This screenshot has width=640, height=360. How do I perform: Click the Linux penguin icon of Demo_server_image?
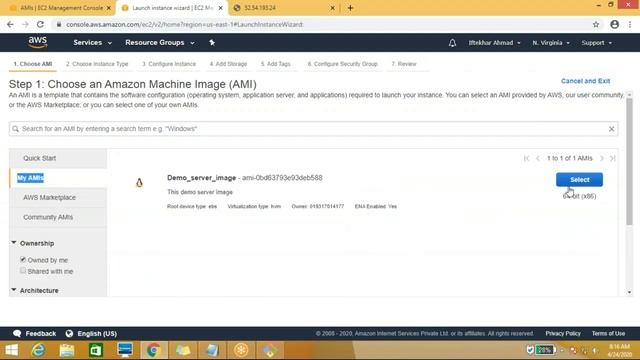(139, 182)
